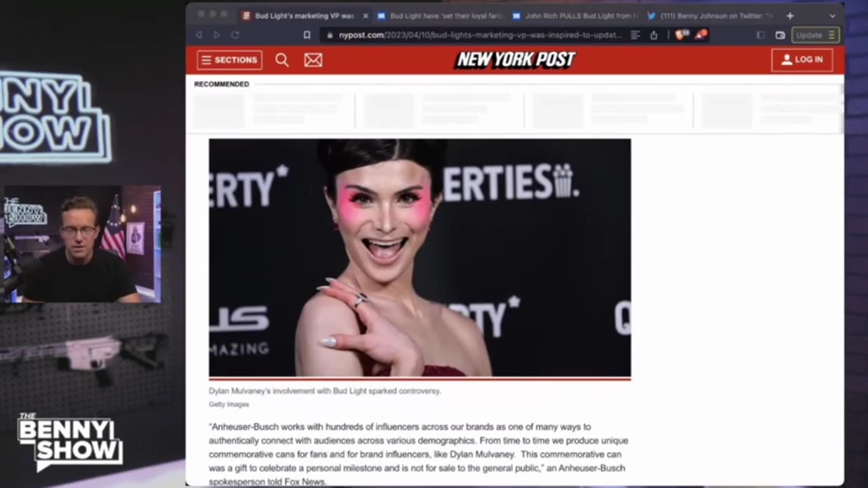Screen dimensions: 868x488
Task: Expand the tab list chevron
Action: [x=833, y=16]
